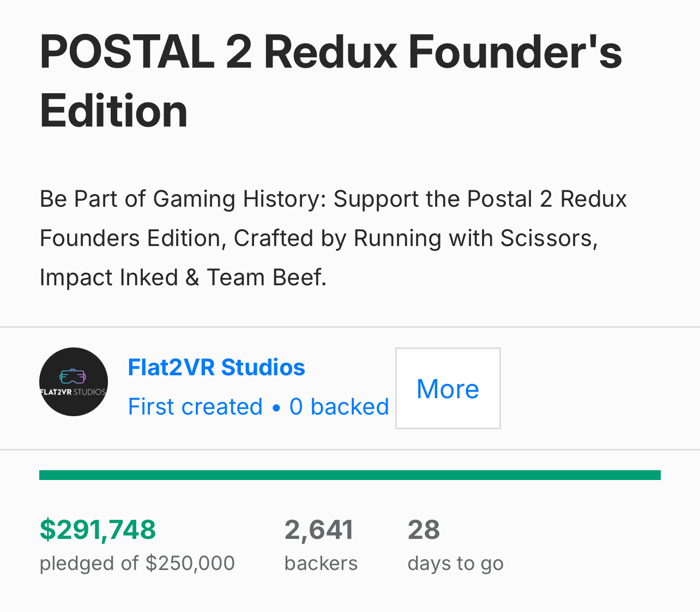Click the "0 backed" link
Screen dimensions: 700x612
point(339,407)
